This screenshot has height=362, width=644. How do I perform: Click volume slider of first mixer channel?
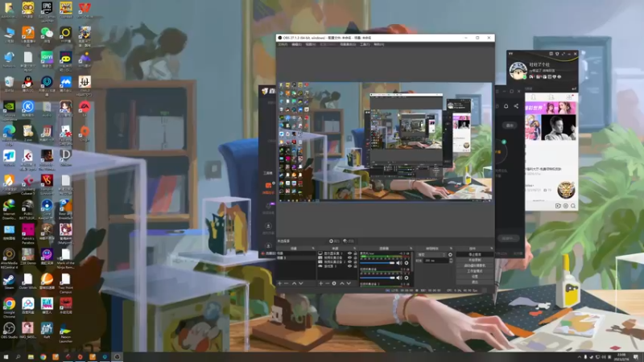[377, 263]
